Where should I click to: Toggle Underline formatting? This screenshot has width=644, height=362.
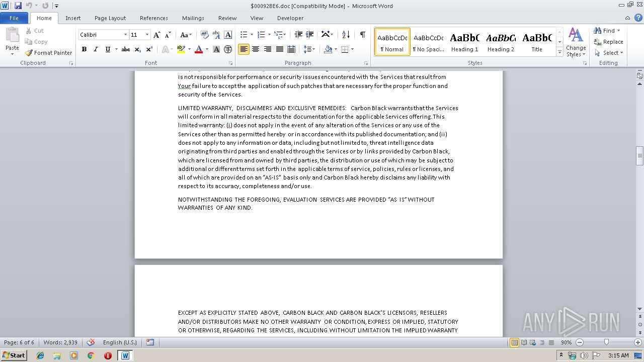point(108,49)
